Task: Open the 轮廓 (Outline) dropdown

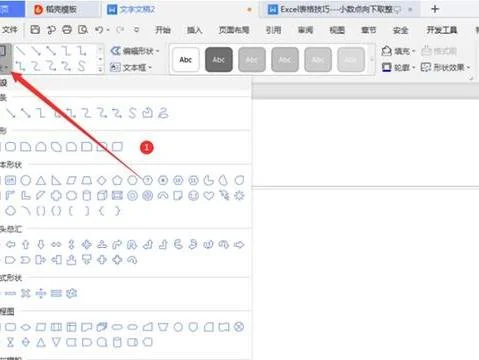Action: pyautogui.click(x=398, y=68)
